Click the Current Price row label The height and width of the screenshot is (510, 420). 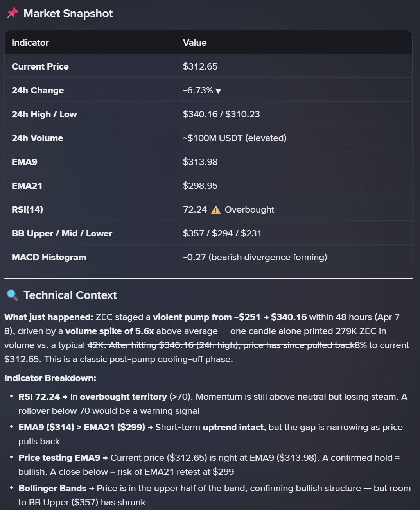click(x=40, y=66)
